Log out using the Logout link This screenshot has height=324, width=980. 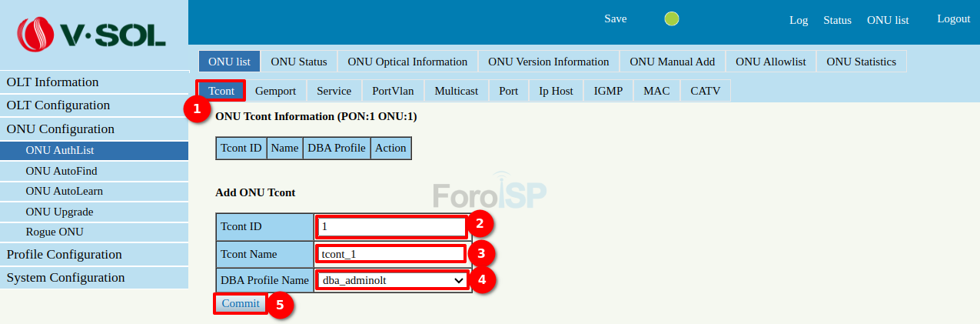click(953, 19)
